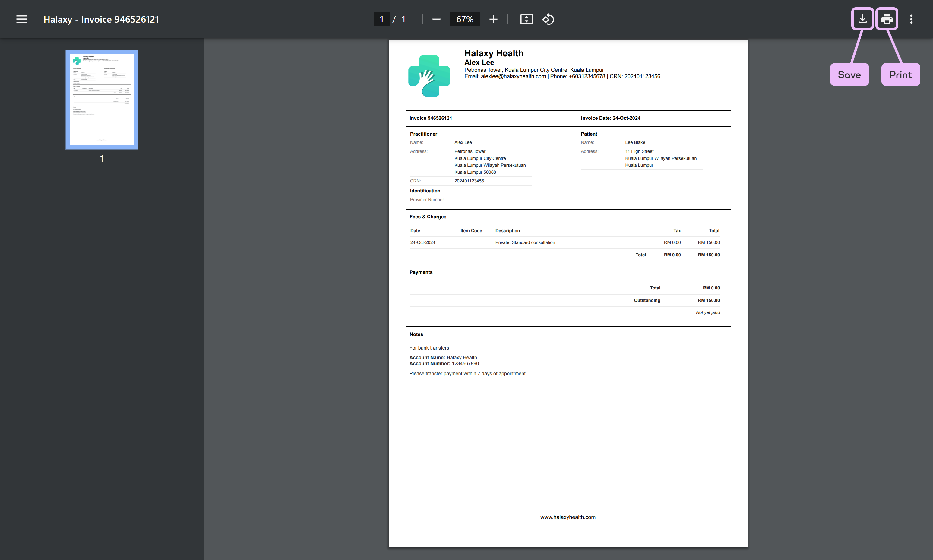Open the three-dot more actions menu
This screenshot has height=560, width=933.
(911, 19)
